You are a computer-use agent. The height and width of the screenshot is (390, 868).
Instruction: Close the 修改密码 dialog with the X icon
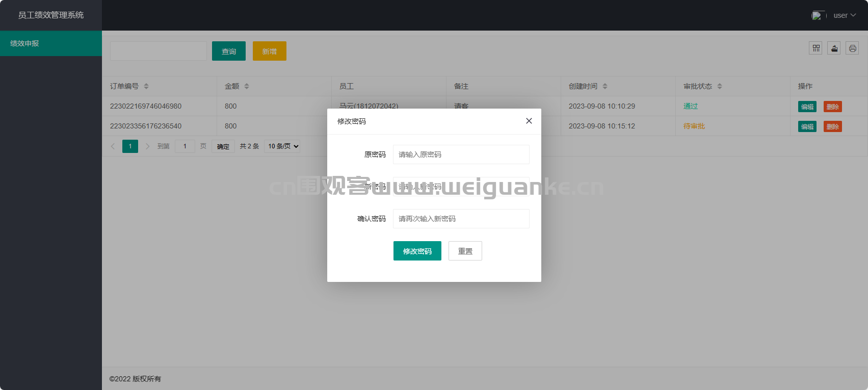click(x=529, y=121)
